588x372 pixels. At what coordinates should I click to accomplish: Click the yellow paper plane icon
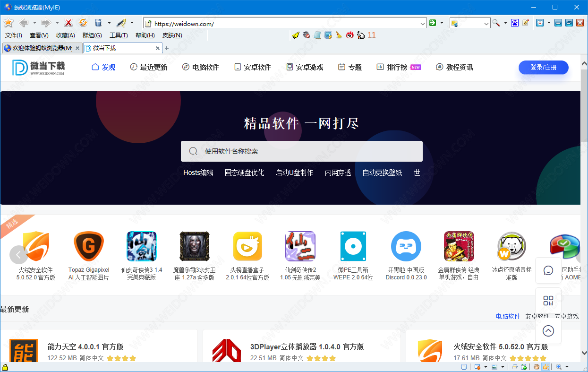296,35
